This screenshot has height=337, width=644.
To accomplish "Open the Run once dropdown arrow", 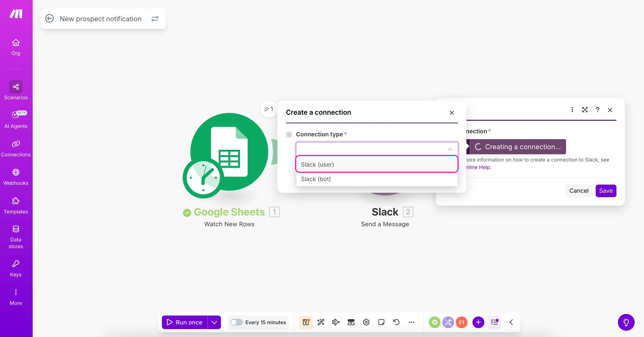I will tap(214, 322).
